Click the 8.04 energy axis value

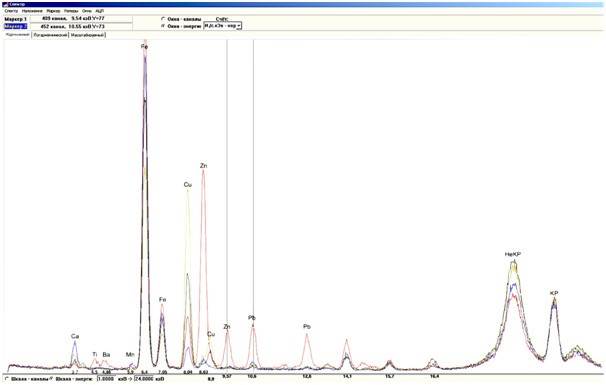[x=188, y=372]
